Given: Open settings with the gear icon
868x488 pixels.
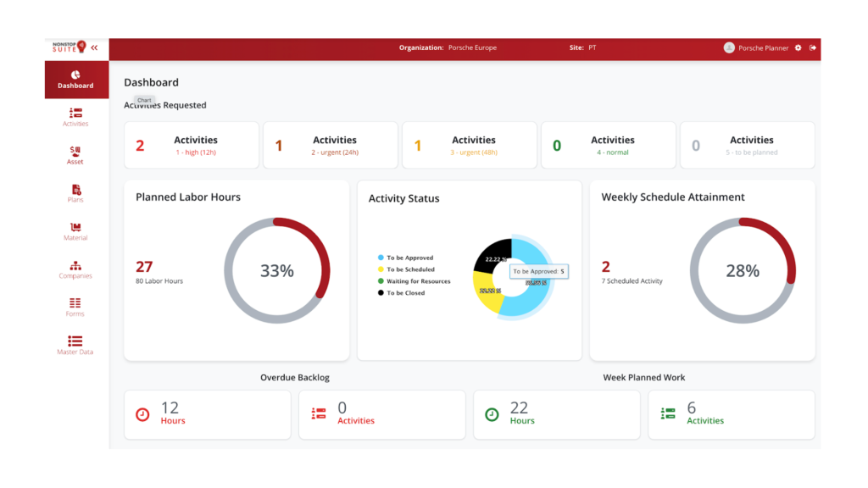Looking at the screenshot, I should tap(798, 47).
